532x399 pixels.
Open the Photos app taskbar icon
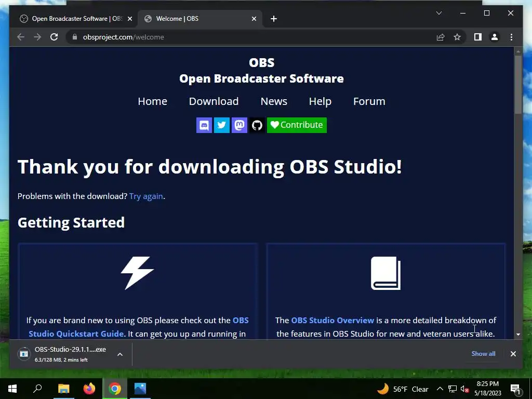pyautogui.click(x=140, y=389)
